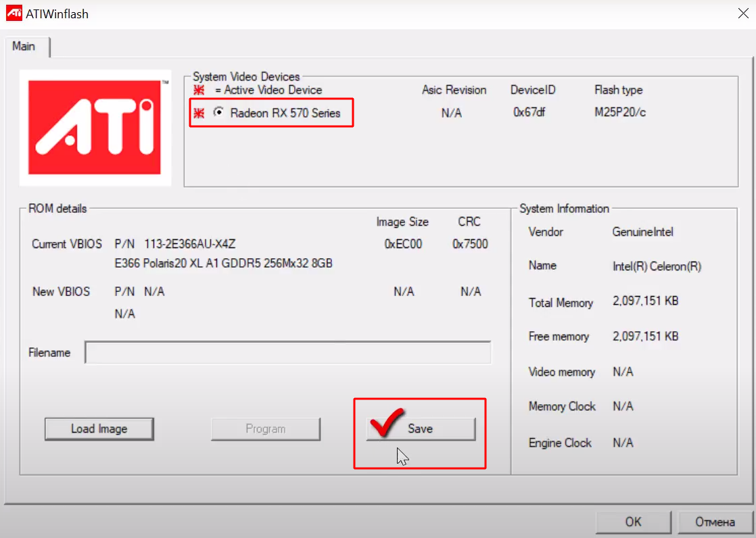The width and height of the screenshot is (756, 538).
Task: Click the Current VBIOS part number 113-2E366AU-X4Z
Action: coord(189,244)
